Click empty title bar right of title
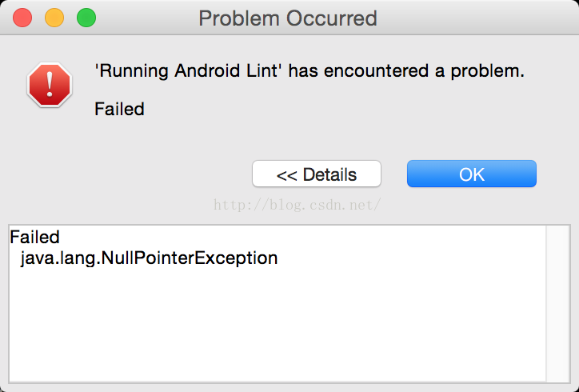 point(477,18)
